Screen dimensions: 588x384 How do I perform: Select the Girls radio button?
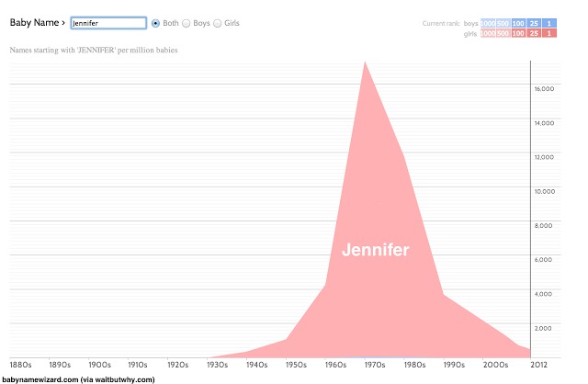click(217, 23)
